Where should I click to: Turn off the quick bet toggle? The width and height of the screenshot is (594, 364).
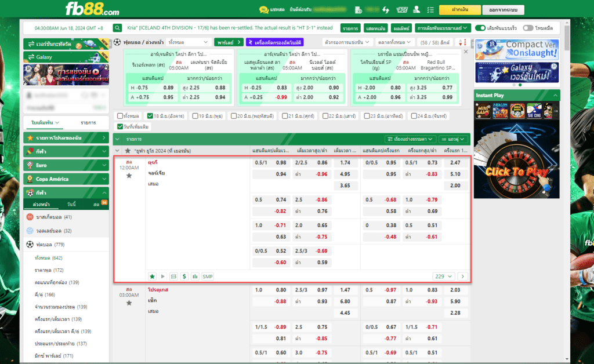click(x=480, y=28)
